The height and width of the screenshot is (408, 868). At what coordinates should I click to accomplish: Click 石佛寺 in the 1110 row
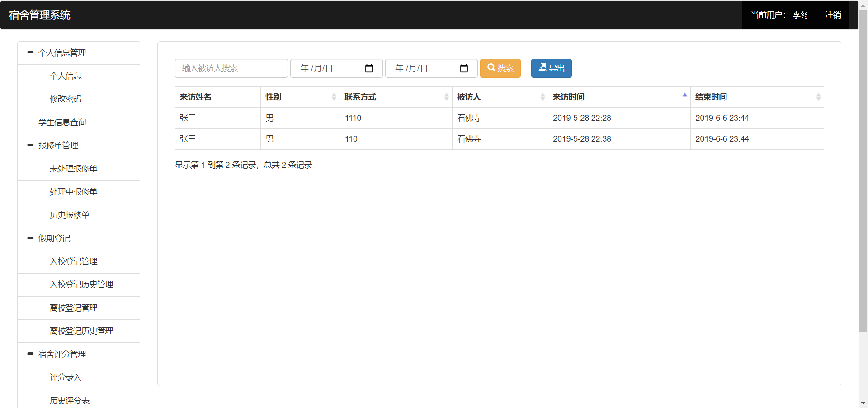pos(469,118)
